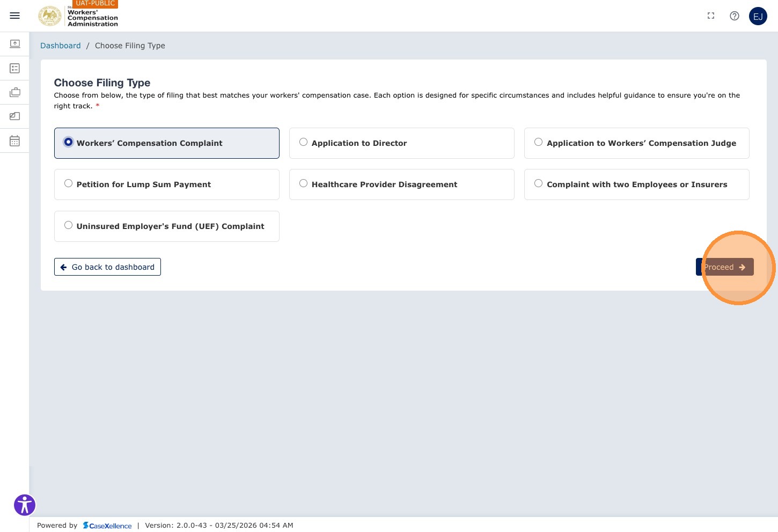This screenshot has width=778, height=532.
Task: Open the document folder sidebar icon
Action: coord(15,116)
